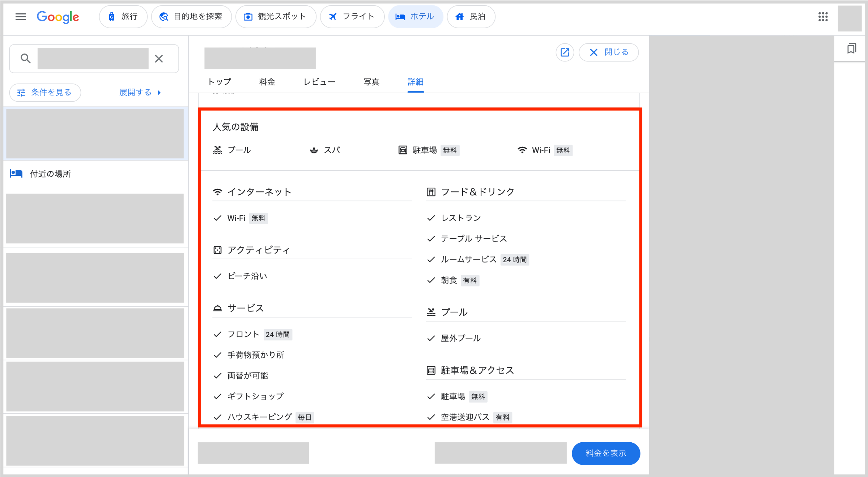This screenshot has width=868, height=477.
Task: Open 目的地を探索 in top navigation
Action: click(x=191, y=17)
